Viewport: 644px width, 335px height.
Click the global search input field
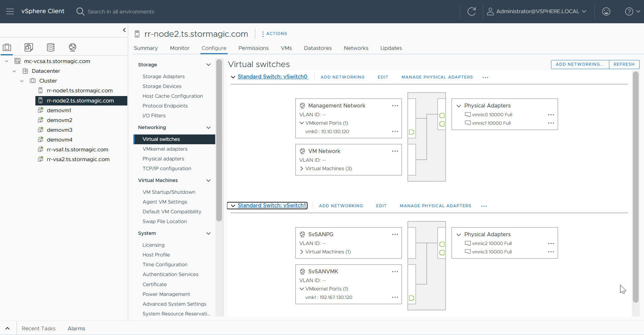pyautogui.click(x=121, y=11)
